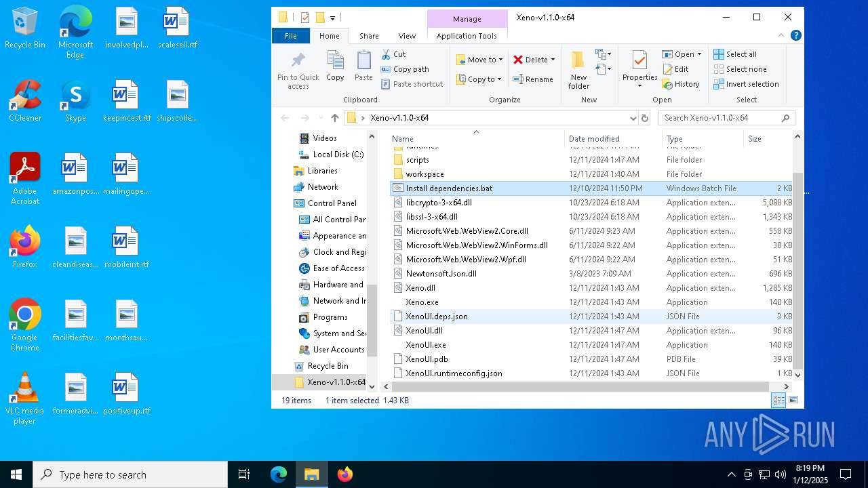Viewport: 868px width, 488px height.
Task: Pin to Quick access icon
Action: point(298,70)
